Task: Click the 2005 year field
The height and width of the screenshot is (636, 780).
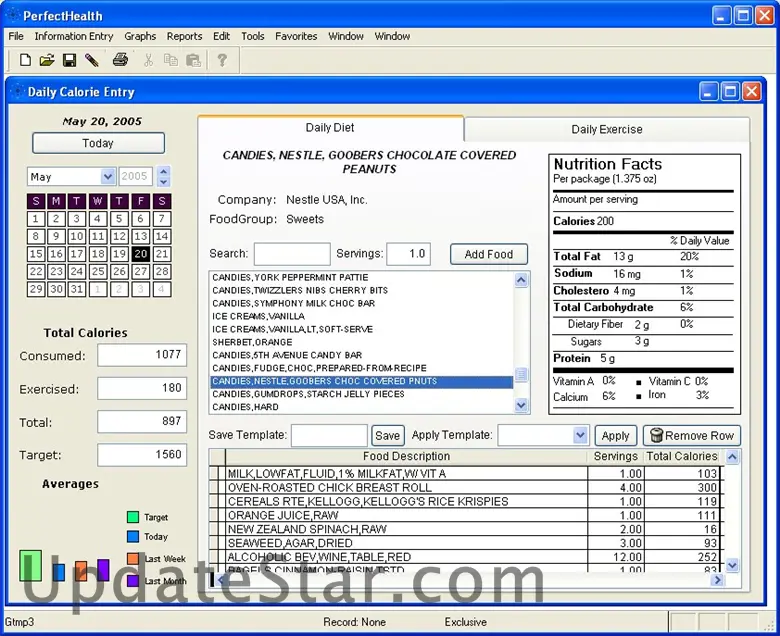Action: [136, 177]
